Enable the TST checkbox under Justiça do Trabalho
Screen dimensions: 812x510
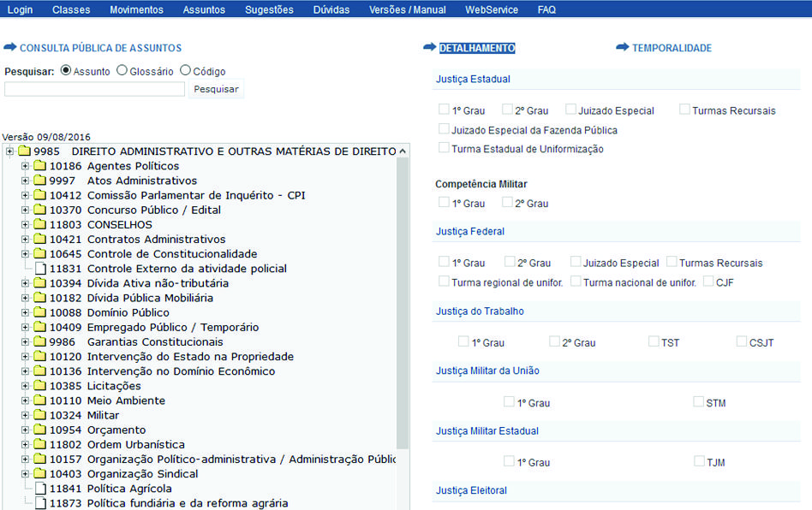[654, 341]
